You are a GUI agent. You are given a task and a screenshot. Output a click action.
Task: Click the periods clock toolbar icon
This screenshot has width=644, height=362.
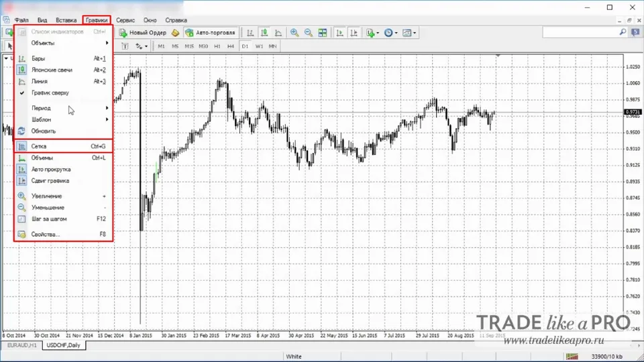point(388,33)
